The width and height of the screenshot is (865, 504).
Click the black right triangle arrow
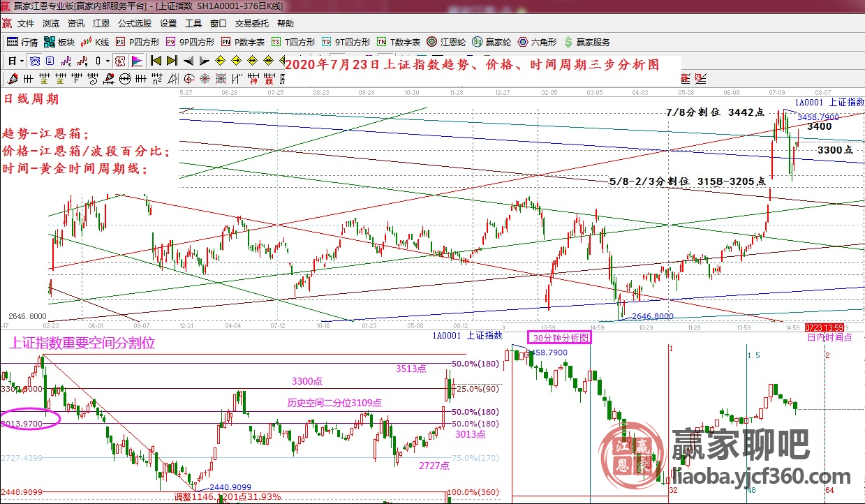click(205, 61)
